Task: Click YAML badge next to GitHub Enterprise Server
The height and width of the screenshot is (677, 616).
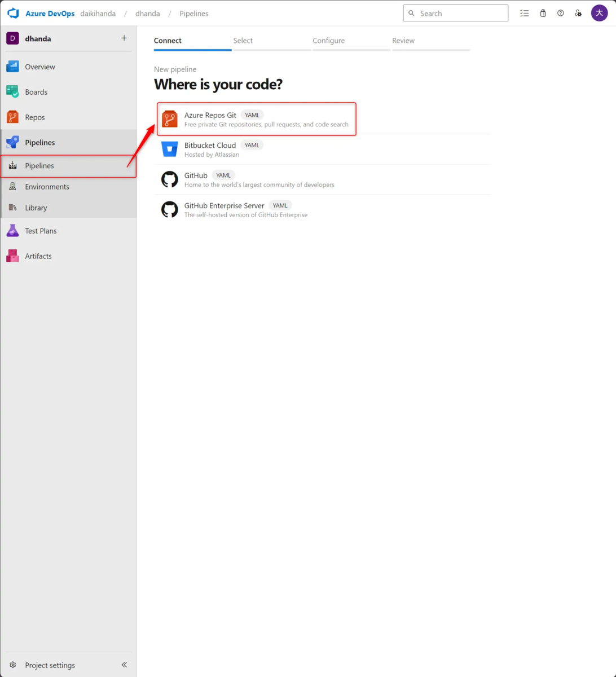Action: 280,205
